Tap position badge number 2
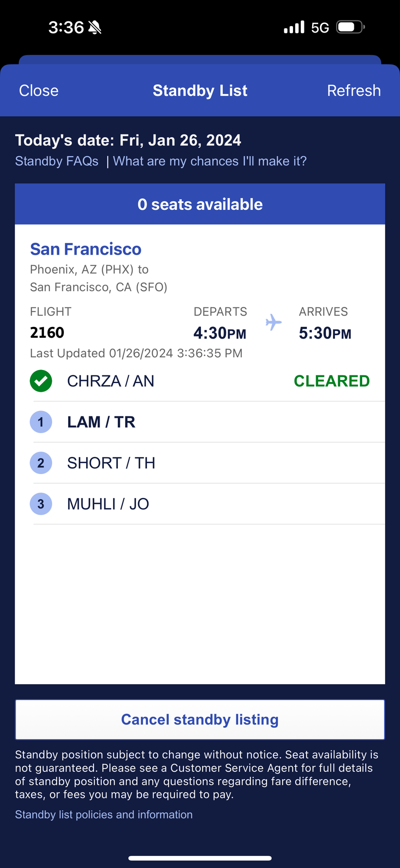 pos(41,463)
